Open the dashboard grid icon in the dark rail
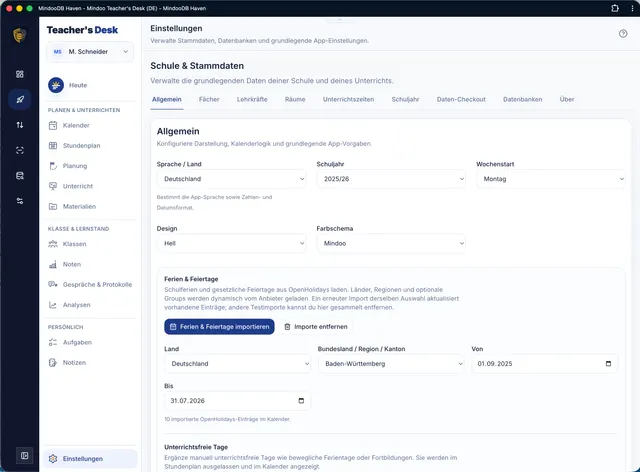Viewport: 640px width, 472px height. [20, 74]
